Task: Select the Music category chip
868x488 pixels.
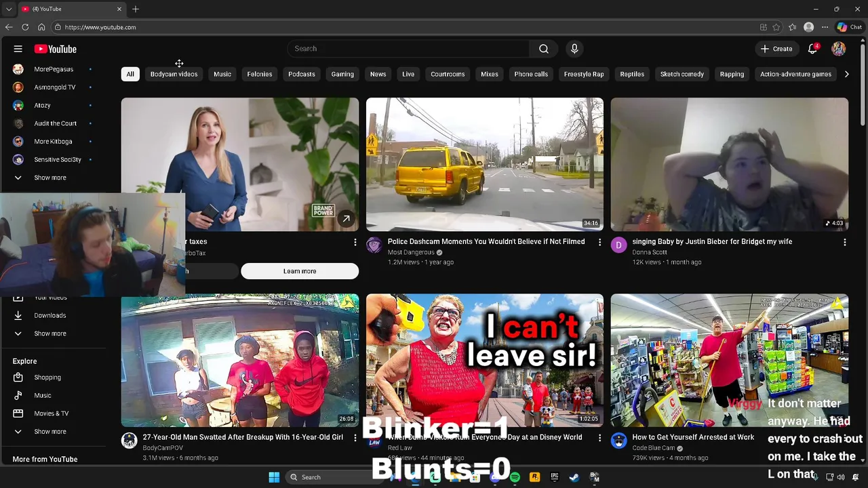Action: tap(222, 74)
